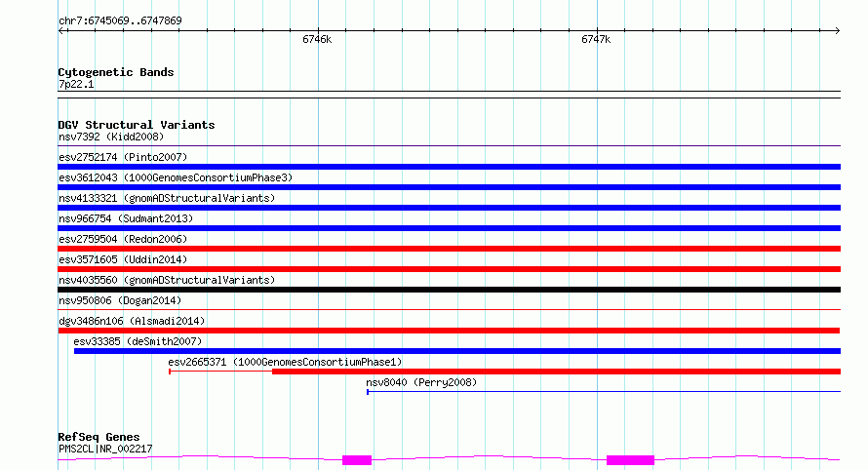Click the first magenta exon block of PMS2CL

(357, 460)
